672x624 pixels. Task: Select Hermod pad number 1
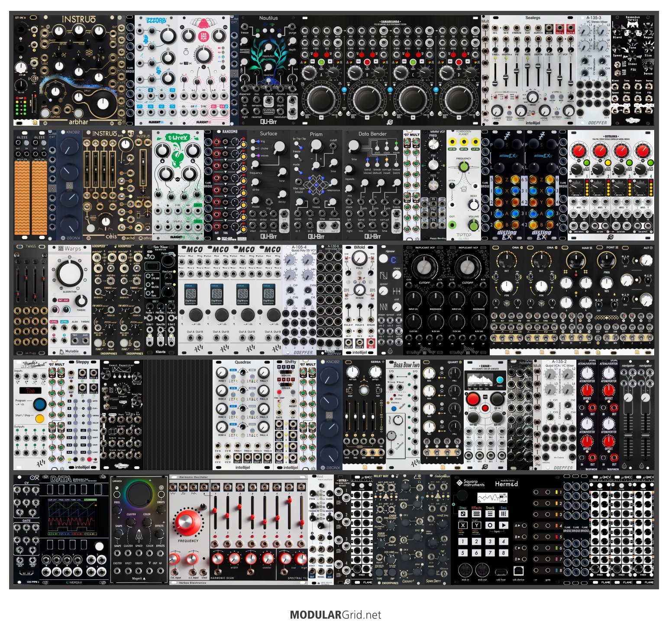tap(463, 541)
